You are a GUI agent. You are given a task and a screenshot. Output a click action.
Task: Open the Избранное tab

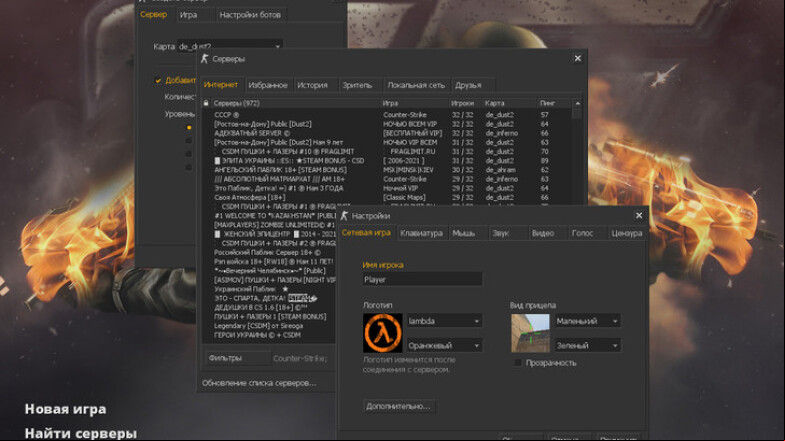[x=268, y=85]
